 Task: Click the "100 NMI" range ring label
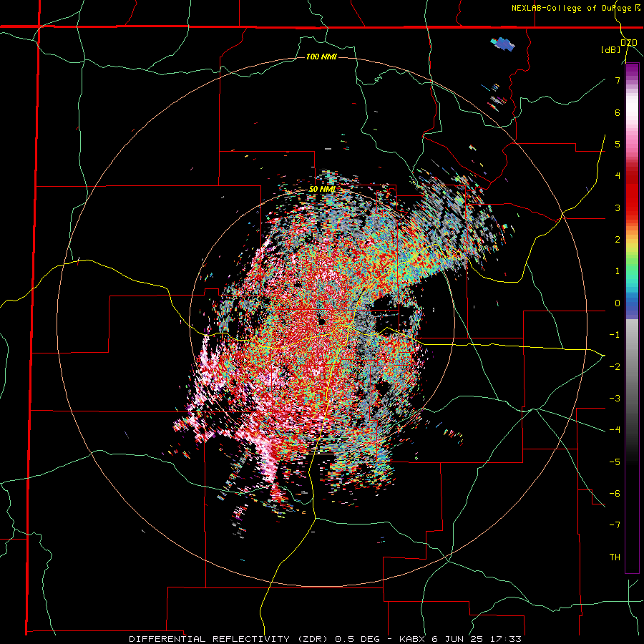(321, 57)
